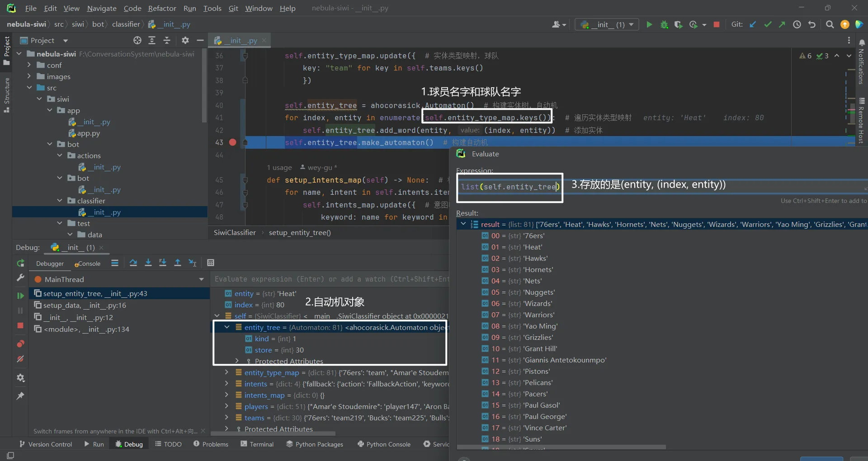
Task: Show Git history clock icon
Action: click(797, 24)
